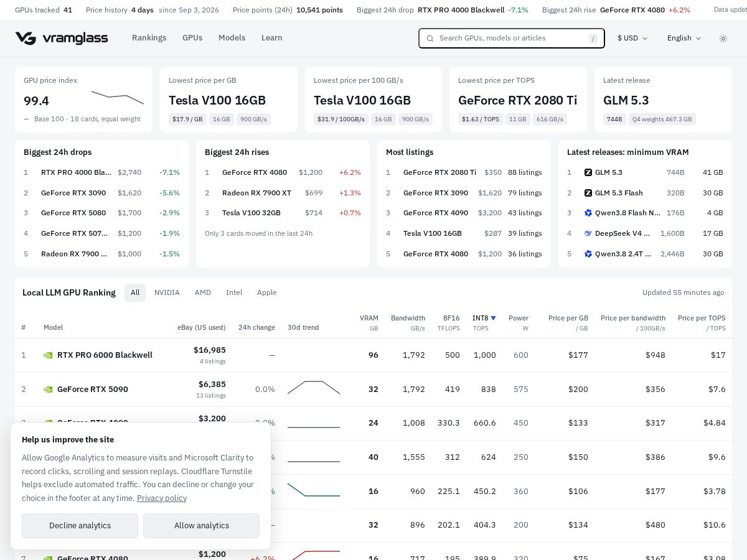Click the Qwen3.8 Flash model logo icon

588,213
